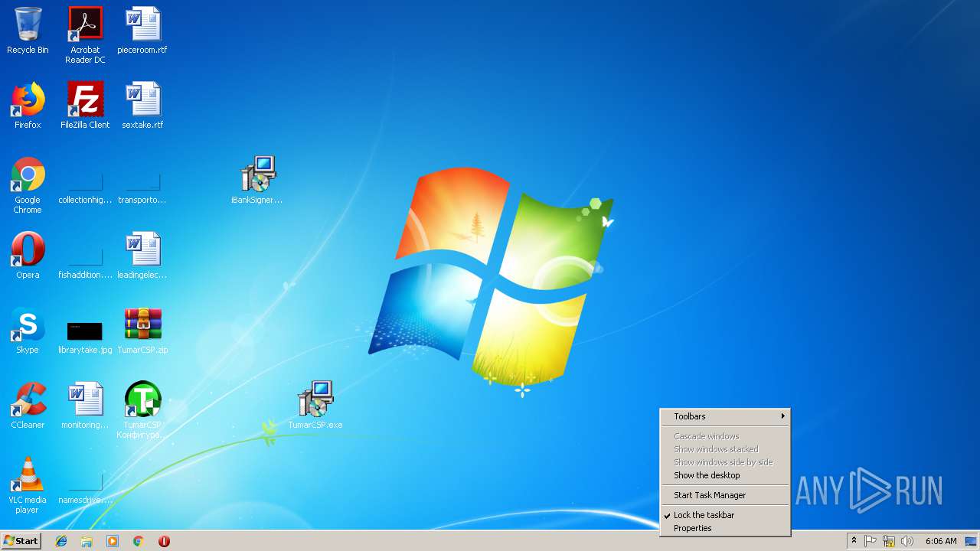Viewport: 980px width, 551px height.
Task: Open Internet Explorer from taskbar
Action: [x=61, y=541]
